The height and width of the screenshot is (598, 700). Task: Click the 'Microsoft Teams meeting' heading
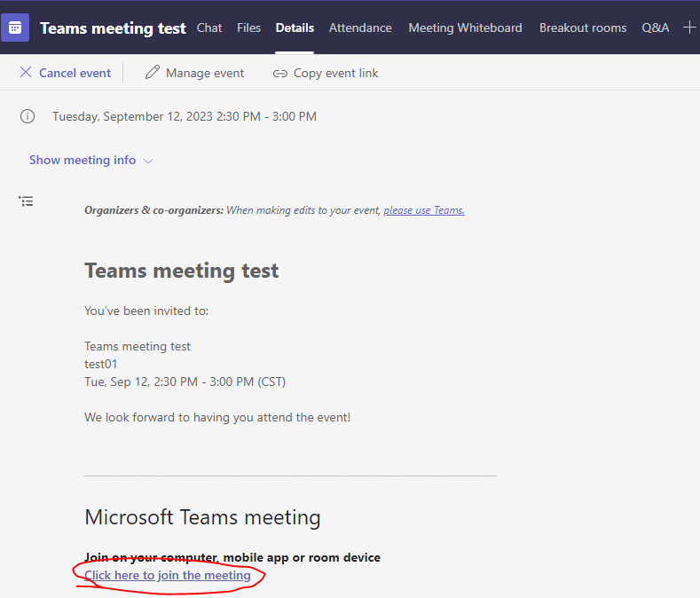point(202,517)
